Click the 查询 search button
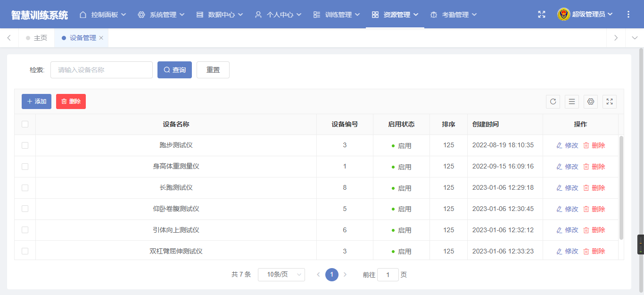Viewport: 644px width, 295px height. coord(174,70)
